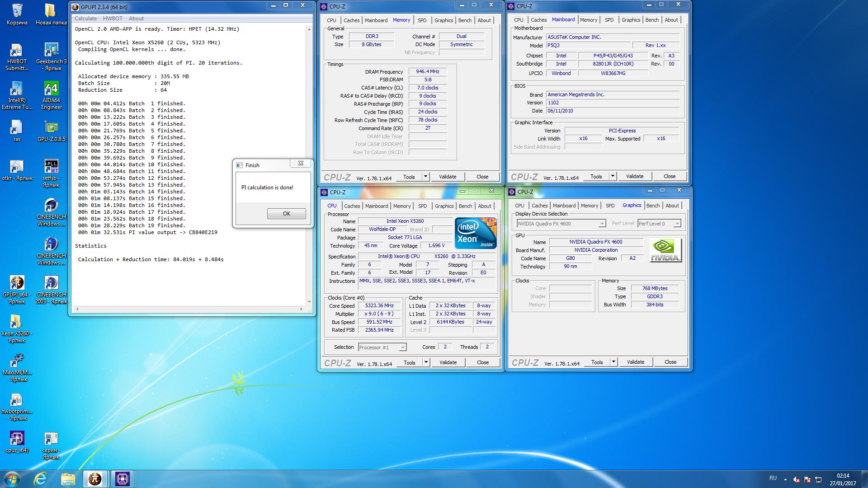Click RU language indicator in tray
868x488 pixels.
(x=773, y=478)
